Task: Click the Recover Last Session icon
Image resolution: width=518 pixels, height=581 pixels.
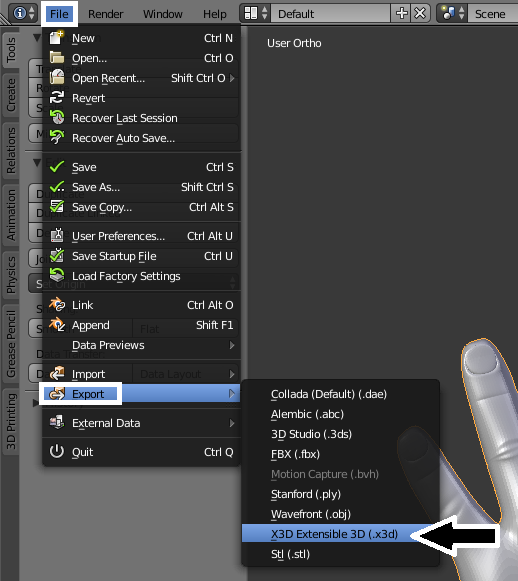Action: pos(57,118)
